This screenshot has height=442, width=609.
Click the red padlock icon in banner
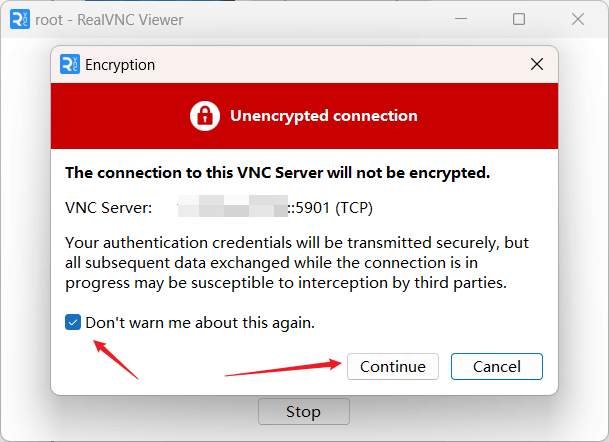pyautogui.click(x=205, y=116)
